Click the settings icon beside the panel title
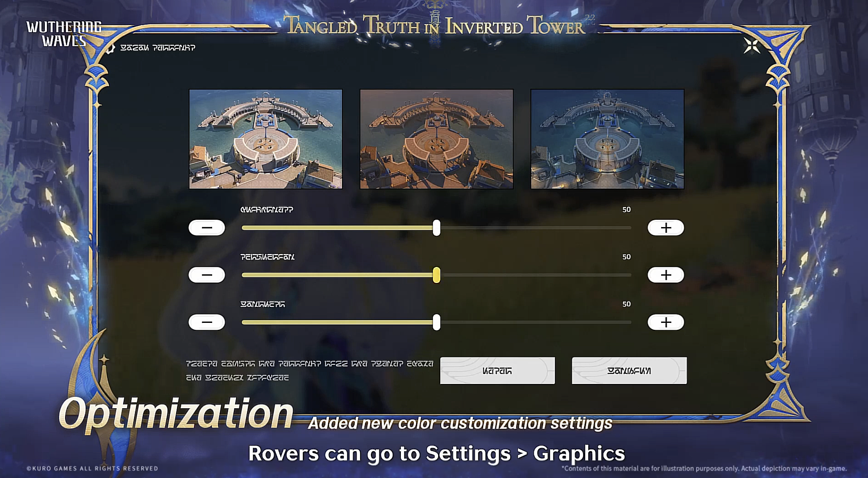The width and height of the screenshot is (868, 478). pyautogui.click(x=110, y=48)
